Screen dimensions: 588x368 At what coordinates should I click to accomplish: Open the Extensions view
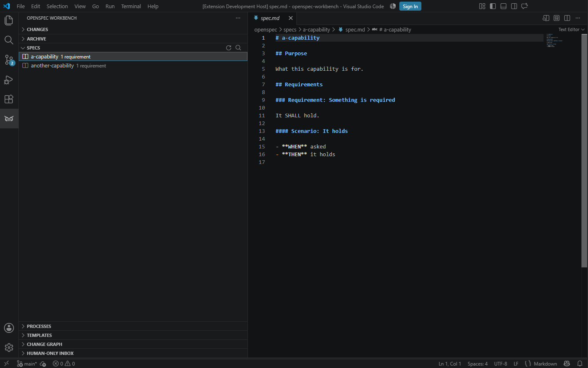point(9,99)
